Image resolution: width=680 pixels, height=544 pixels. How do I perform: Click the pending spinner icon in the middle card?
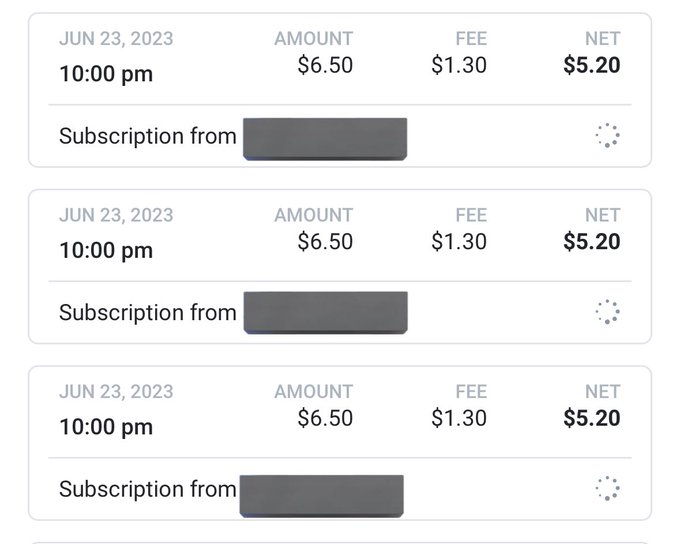coord(608,311)
